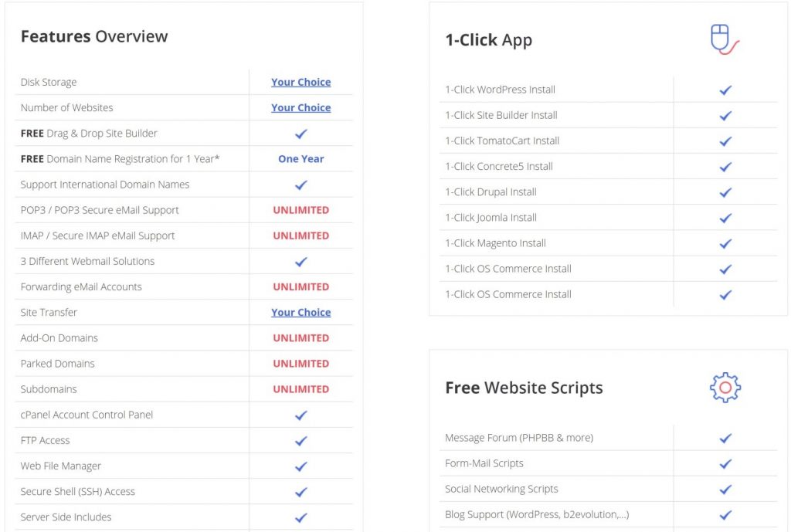Click the Features Overview heading
The width and height of the screenshot is (791, 532).
[x=93, y=36]
